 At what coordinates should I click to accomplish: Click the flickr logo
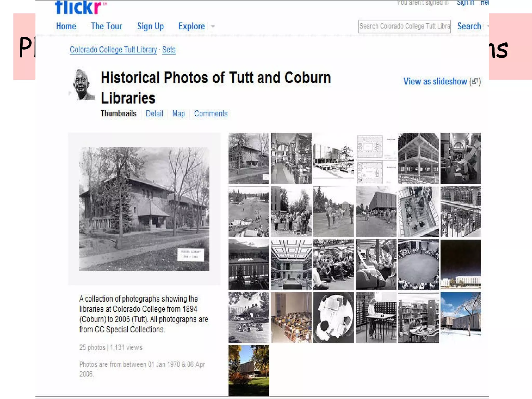click(x=81, y=7)
